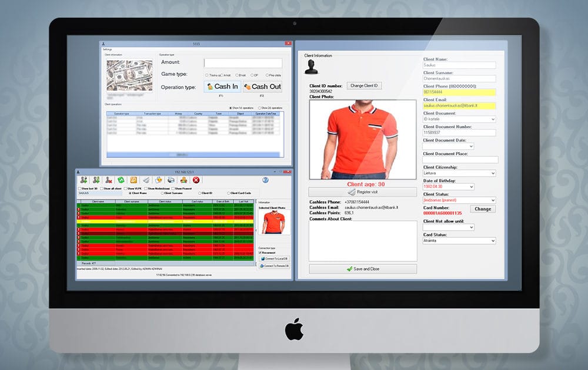This screenshot has height=370, width=588.
Task: Click the red circle X toolbar icon
Action: coord(196,180)
